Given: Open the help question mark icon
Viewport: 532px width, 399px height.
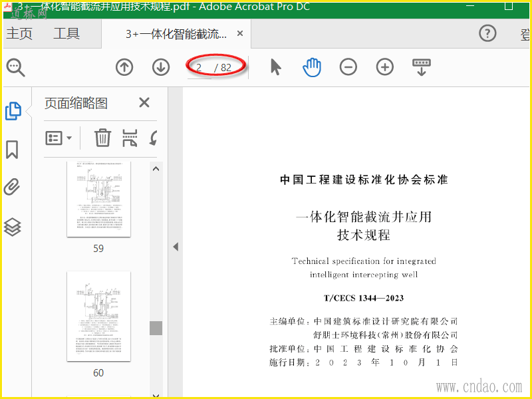Looking at the screenshot, I should [487, 33].
